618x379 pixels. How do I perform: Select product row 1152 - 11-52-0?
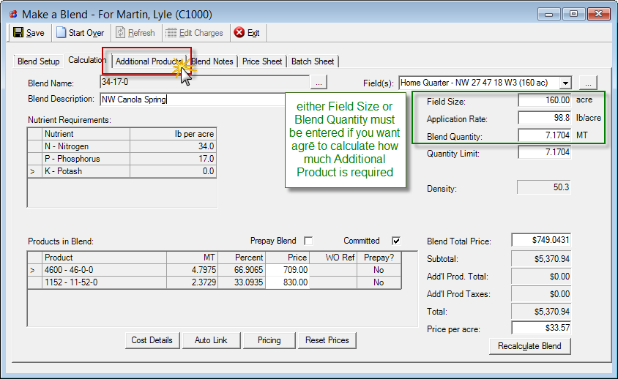214,282
